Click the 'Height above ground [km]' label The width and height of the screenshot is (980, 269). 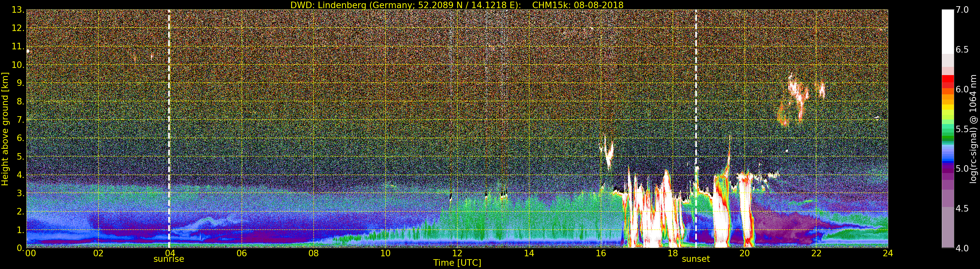pyautogui.click(x=5, y=129)
